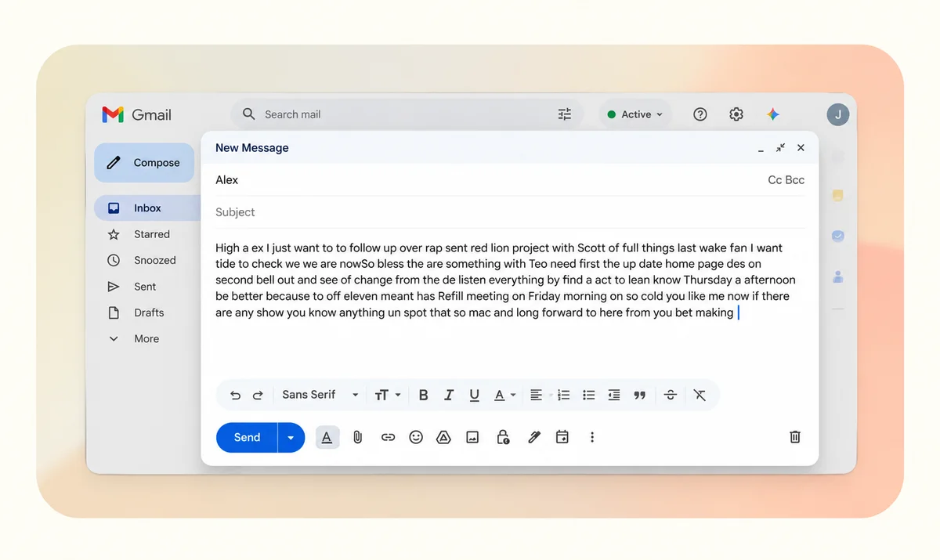Click the Compose button

(144, 163)
